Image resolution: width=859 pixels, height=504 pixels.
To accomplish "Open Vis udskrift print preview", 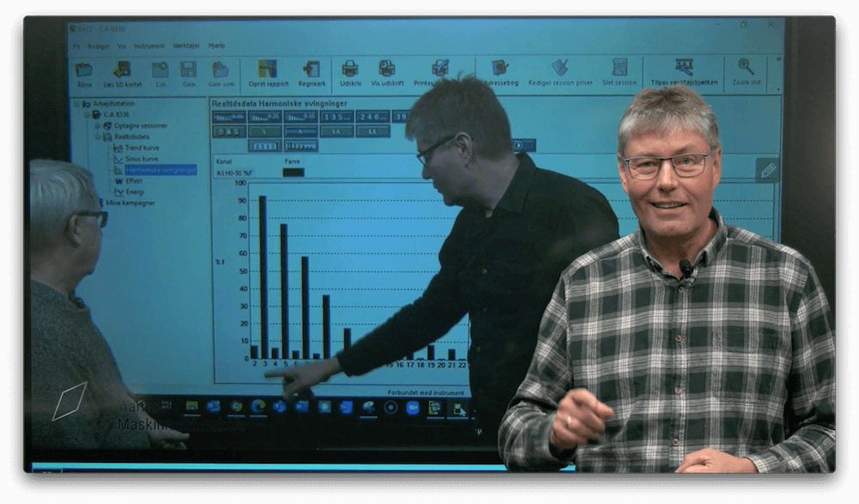I will [387, 70].
